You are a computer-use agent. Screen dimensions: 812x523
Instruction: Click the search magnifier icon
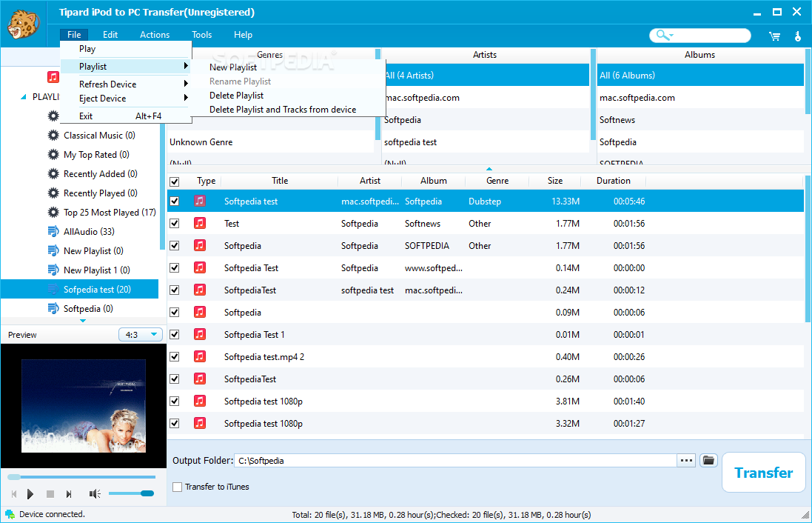[661, 35]
